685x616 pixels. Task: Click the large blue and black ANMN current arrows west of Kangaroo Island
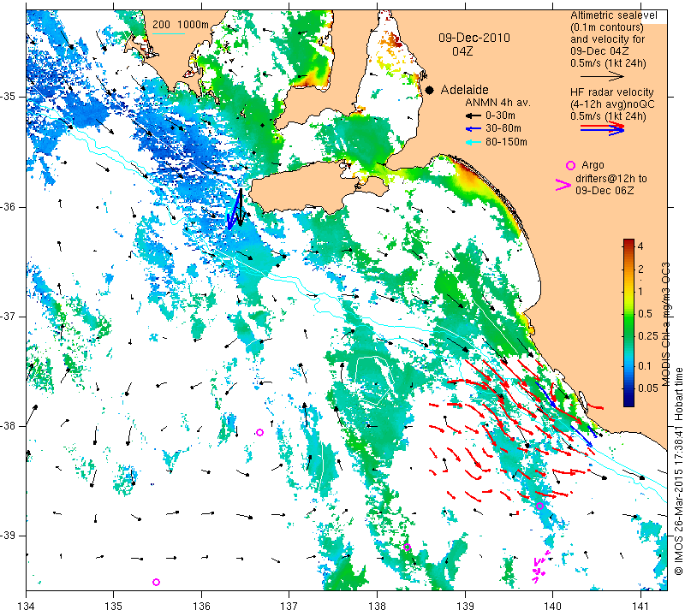click(236, 209)
